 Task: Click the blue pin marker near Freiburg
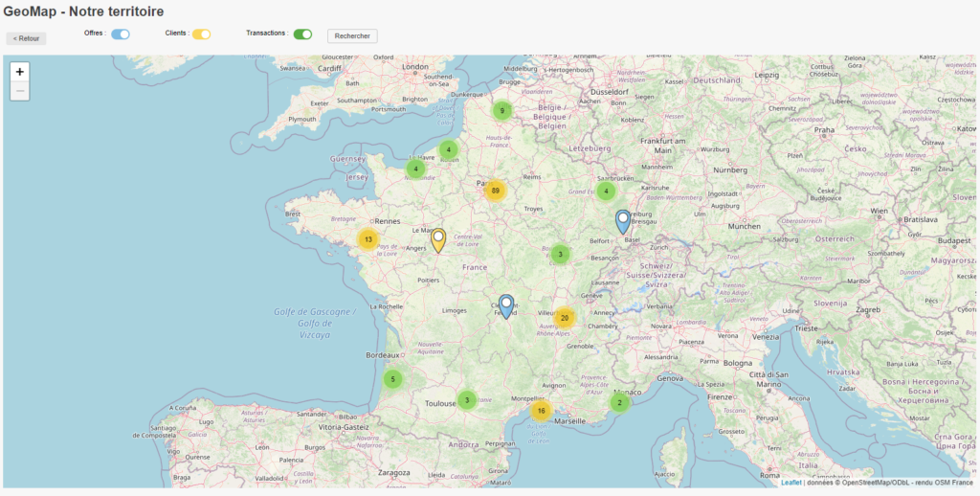click(623, 221)
